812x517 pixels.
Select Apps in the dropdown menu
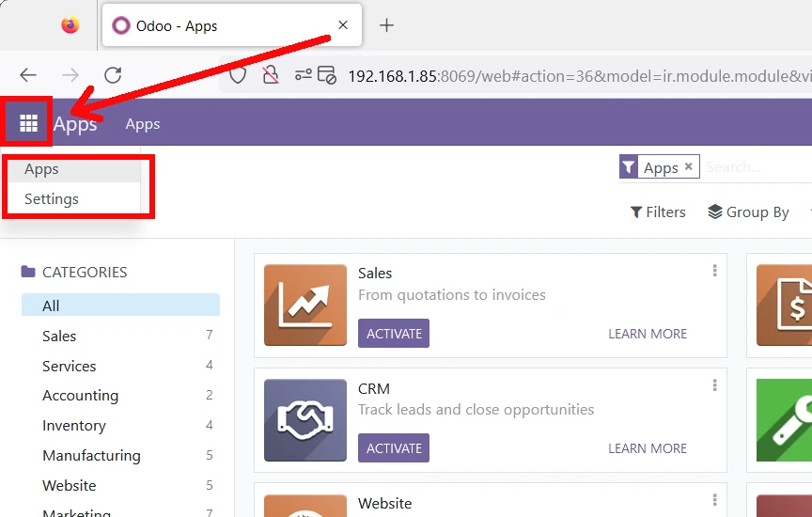72,169
